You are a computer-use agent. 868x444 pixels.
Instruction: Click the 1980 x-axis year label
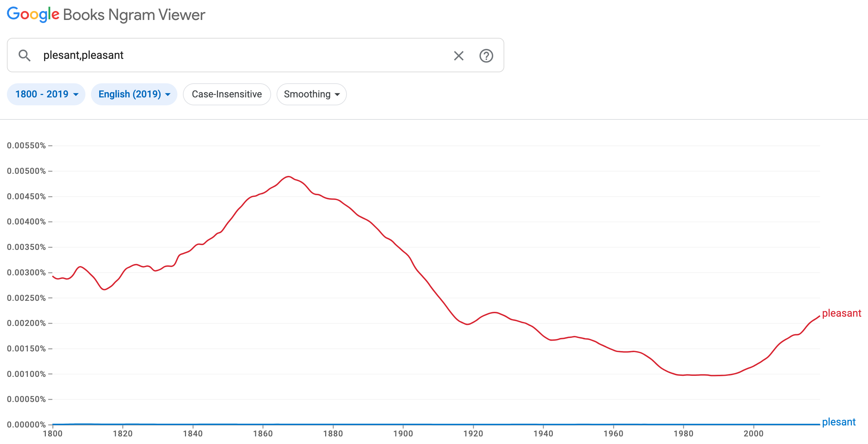pyautogui.click(x=683, y=434)
